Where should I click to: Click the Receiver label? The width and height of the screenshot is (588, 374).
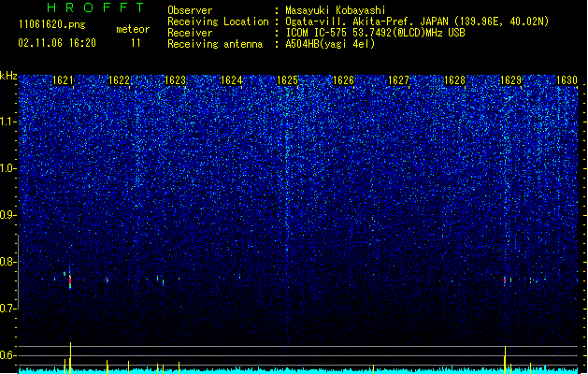click(190, 33)
